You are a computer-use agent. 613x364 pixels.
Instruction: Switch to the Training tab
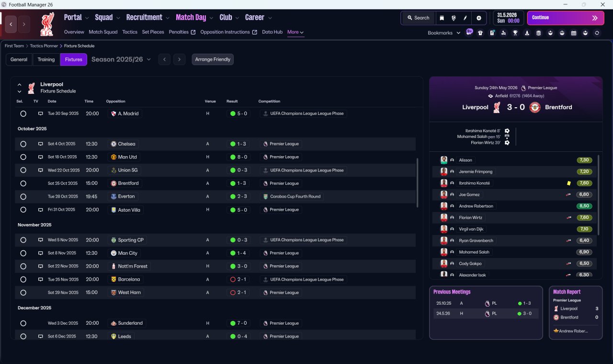pos(46,59)
